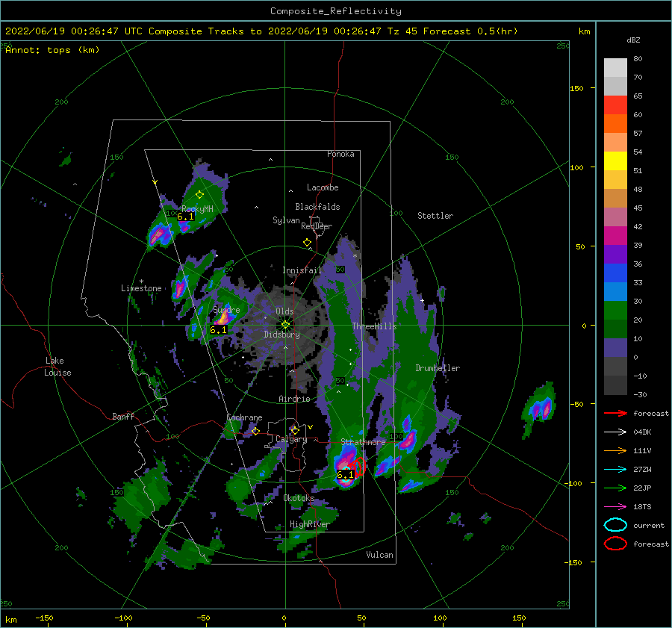Click the ThreeHills town label
The width and height of the screenshot is (672, 628).
tap(374, 326)
